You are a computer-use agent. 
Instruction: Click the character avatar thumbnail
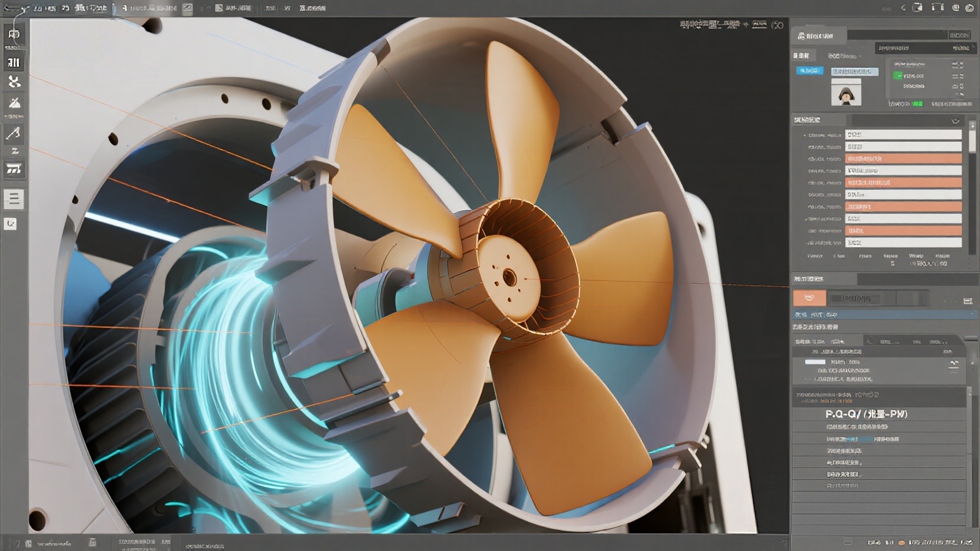(846, 93)
